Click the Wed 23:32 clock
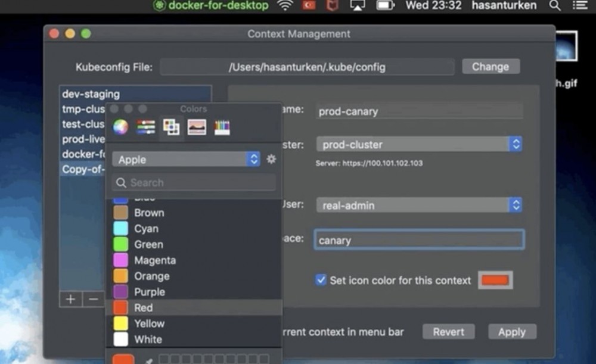 click(433, 5)
